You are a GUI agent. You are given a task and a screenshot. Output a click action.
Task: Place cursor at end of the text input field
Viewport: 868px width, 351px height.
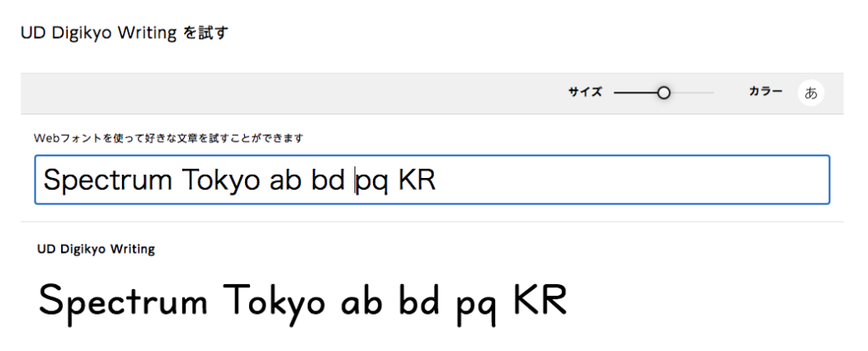pos(627,180)
